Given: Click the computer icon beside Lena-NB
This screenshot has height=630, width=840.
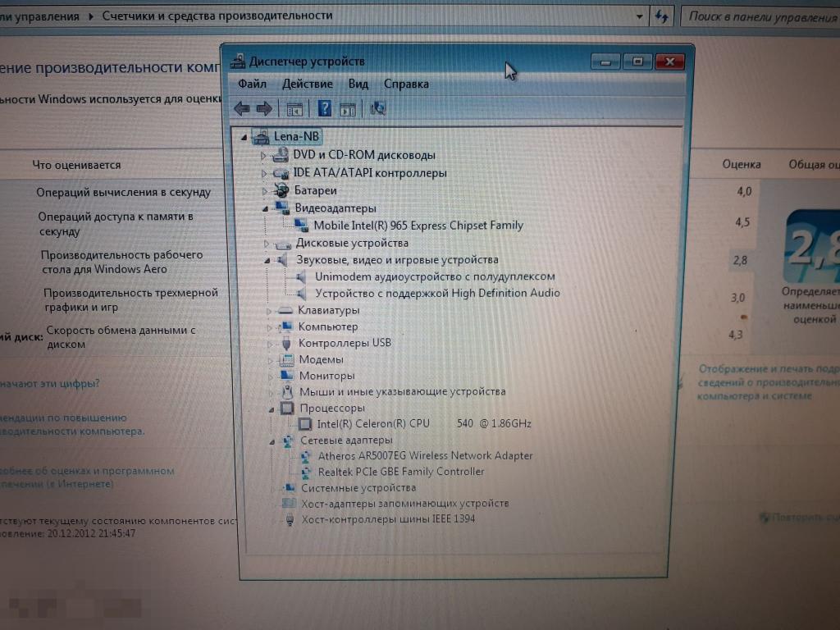Looking at the screenshot, I should click(x=261, y=137).
